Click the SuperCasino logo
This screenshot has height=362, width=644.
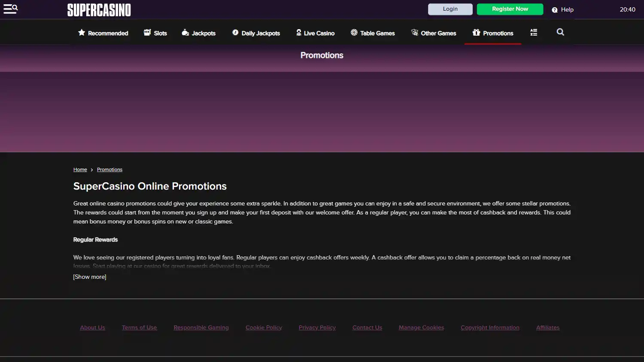coord(99,10)
